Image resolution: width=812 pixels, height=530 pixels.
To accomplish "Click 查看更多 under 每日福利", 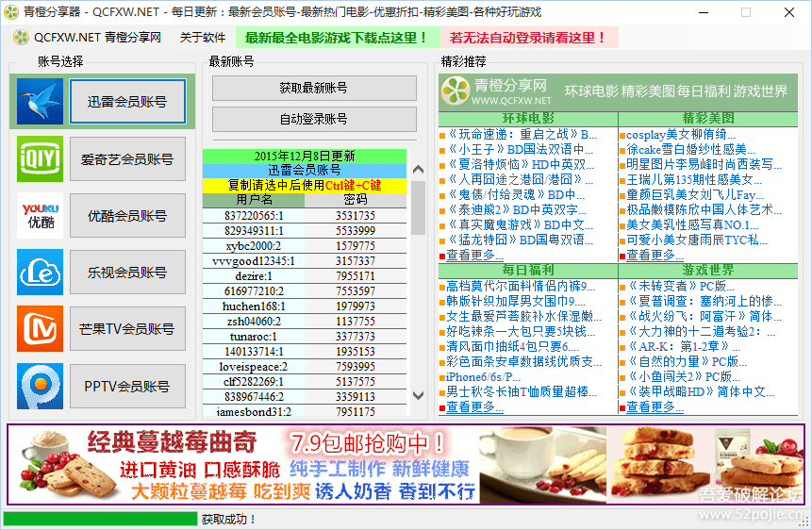I will tap(474, 407).
